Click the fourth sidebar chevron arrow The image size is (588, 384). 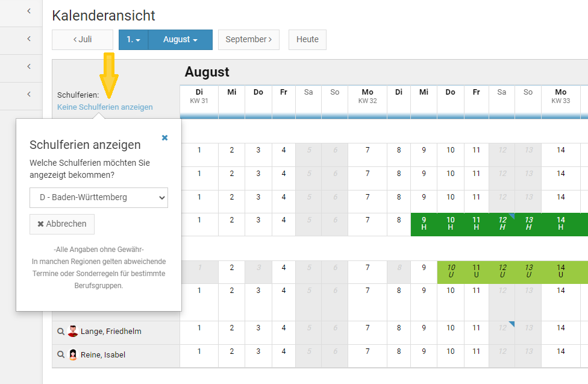coord(29,94)
